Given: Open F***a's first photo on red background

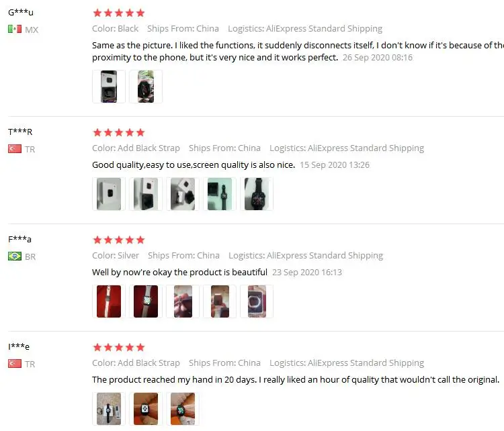Looking at the screenshot, I should click(x=109, y=301).
